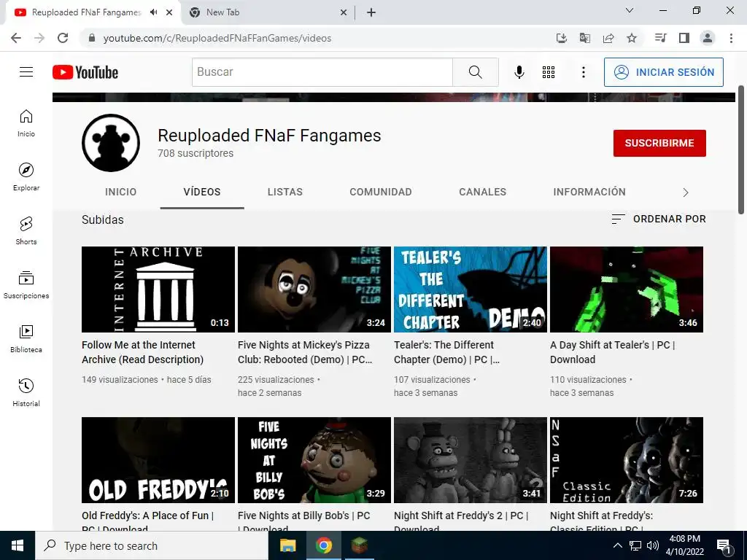Click the browser address bar URL
The image size is (747, 560).
tap(217, 38)
